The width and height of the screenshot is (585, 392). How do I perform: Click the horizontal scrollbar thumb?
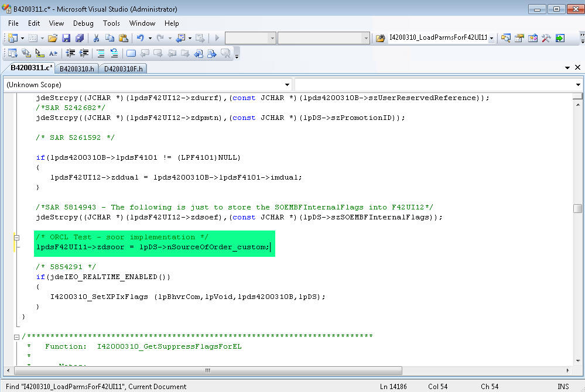pyautogui.click(x=208, y=370)
